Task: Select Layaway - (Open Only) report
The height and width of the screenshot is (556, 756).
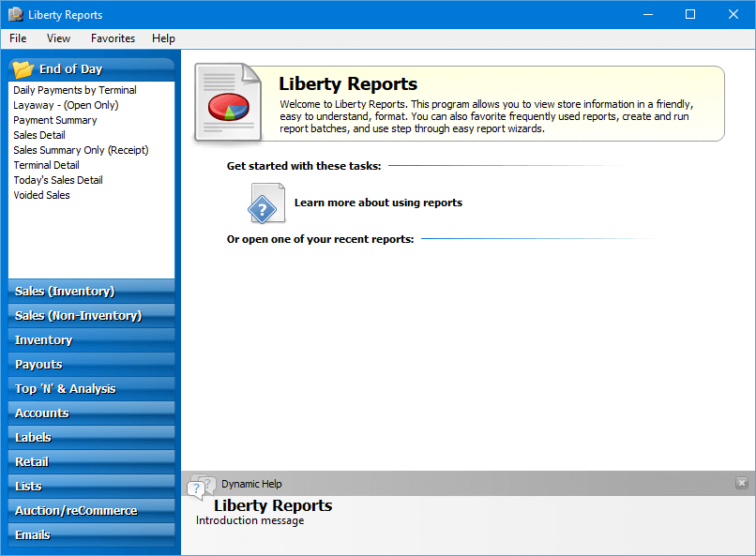Action: (66, 105)
